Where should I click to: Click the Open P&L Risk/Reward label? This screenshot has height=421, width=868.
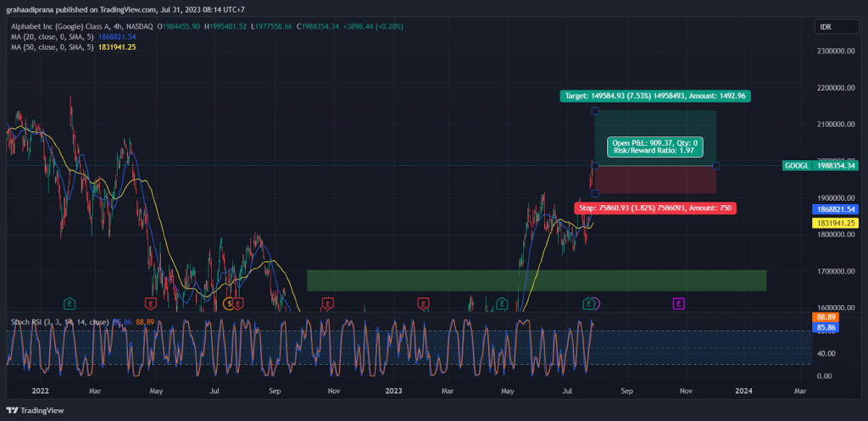[655, 146]
